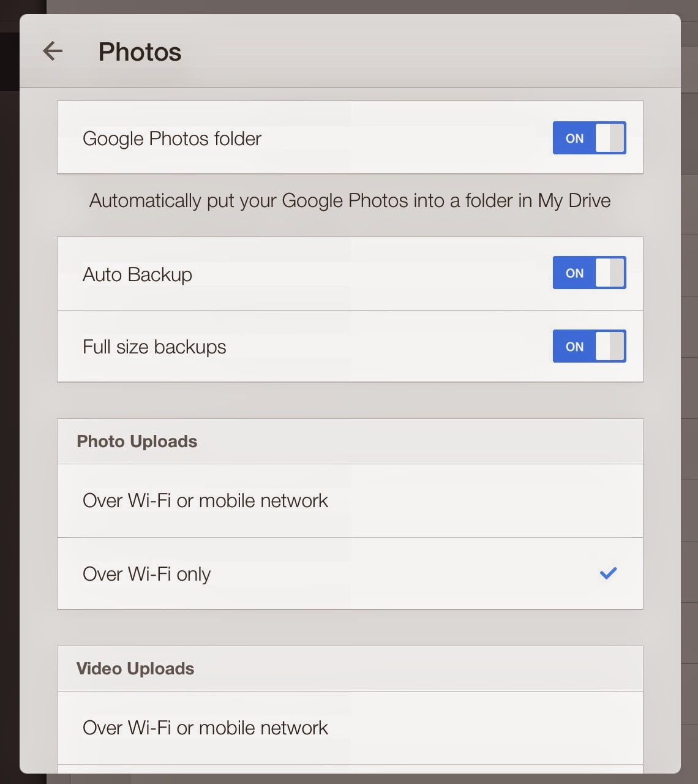Click the My Drive folder description text
Screen dimensions: 698x784
click(x=350, y=200)
